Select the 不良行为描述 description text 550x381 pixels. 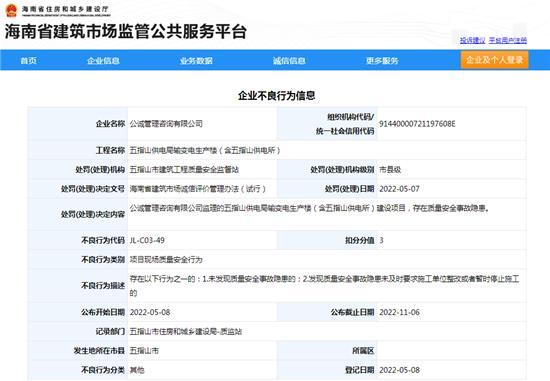click(324, 286)
